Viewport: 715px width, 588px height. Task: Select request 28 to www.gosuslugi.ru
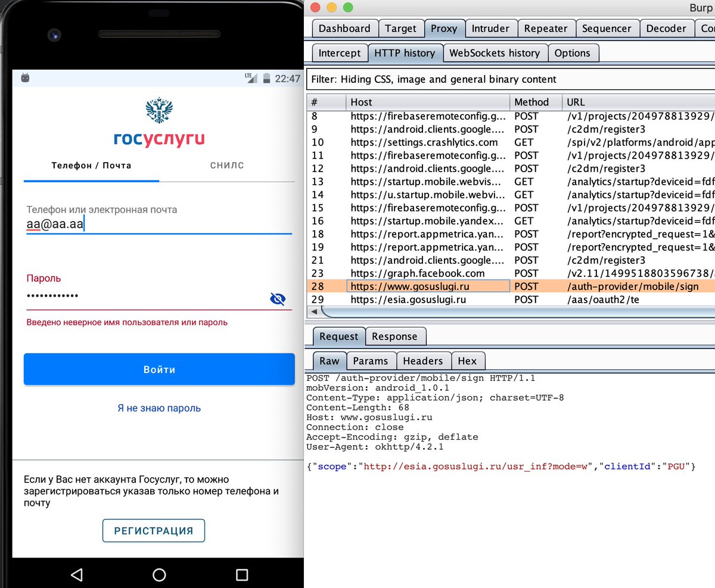(x=511, y=287)
